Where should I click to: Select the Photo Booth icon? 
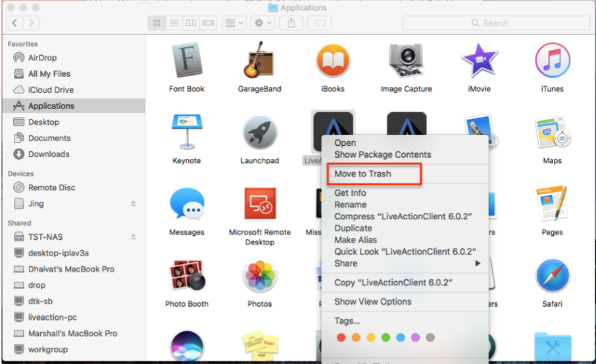click(x=187, y=275)
